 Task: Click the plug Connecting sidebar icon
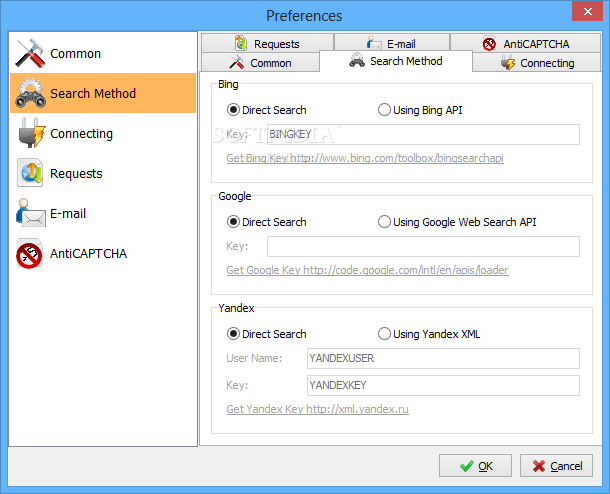click(x=31, y=133)
